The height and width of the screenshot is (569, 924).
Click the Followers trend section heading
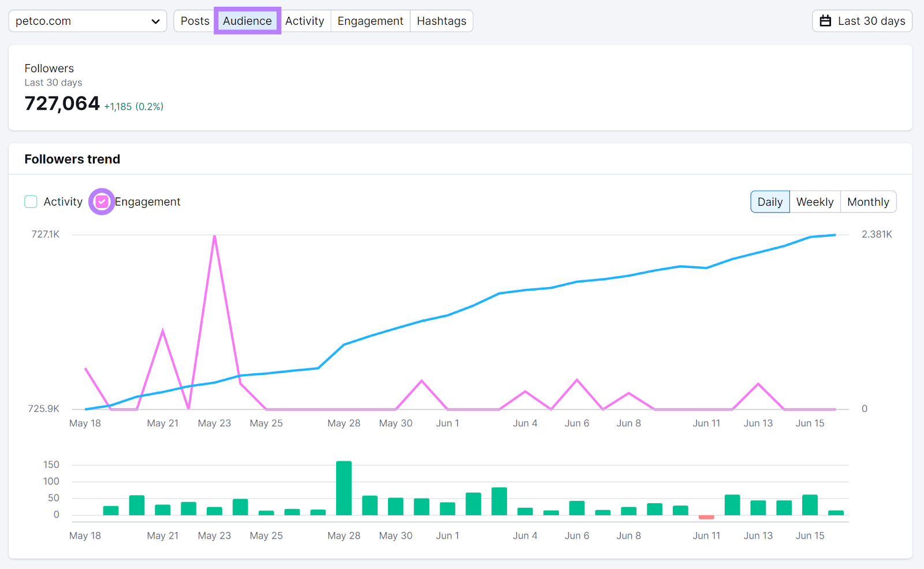tap(72, 159)
